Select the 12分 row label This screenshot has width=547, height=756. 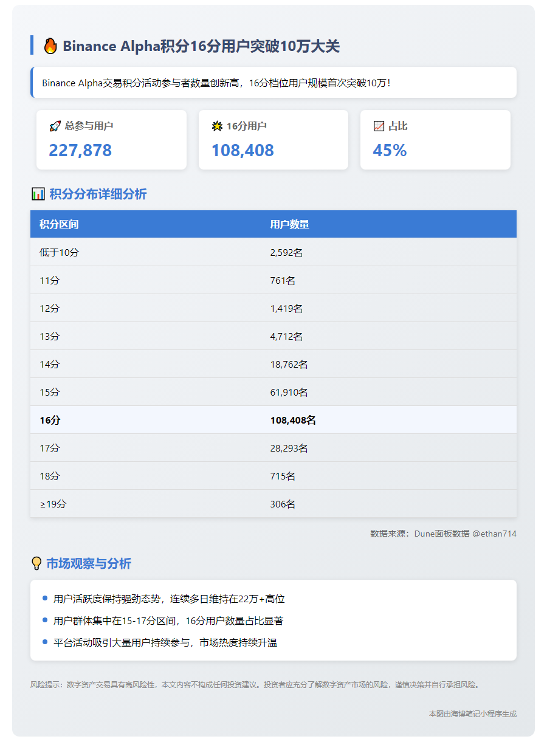click(x=50, y=308)
